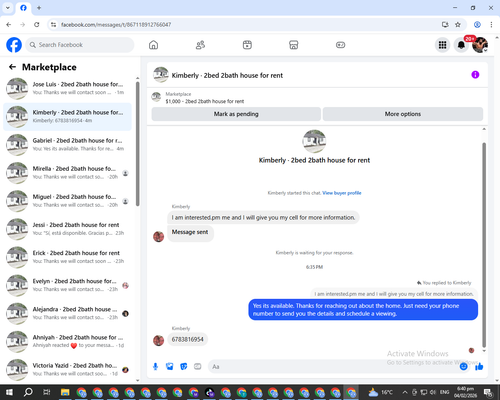500x400 pixels.
Task: Open taskbar clock showing 6:40 pm
Action: click(465, 392)
